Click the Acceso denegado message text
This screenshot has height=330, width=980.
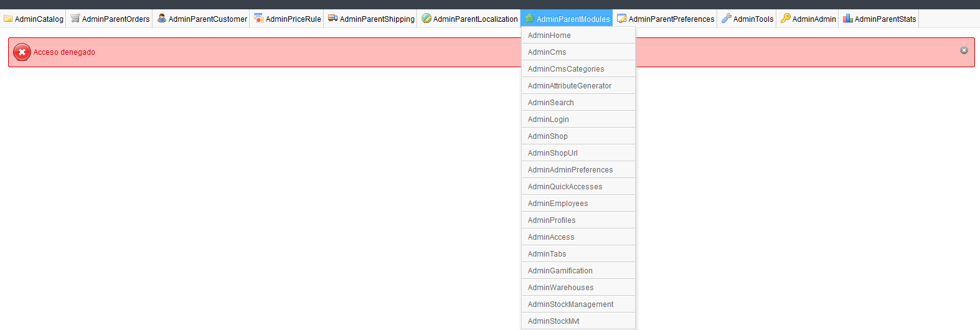[64, 52]
